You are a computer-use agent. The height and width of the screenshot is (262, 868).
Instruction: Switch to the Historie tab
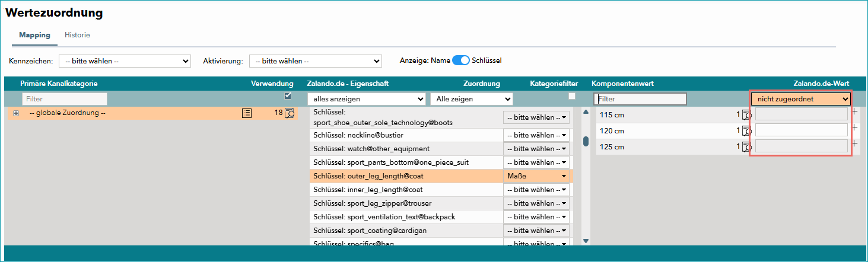pos(77,35)
